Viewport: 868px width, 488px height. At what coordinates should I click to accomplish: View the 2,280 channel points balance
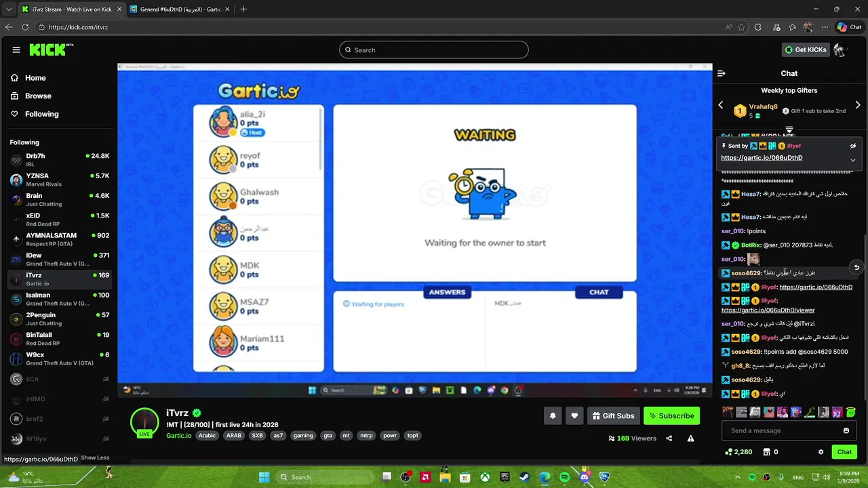tap(738, 452)
